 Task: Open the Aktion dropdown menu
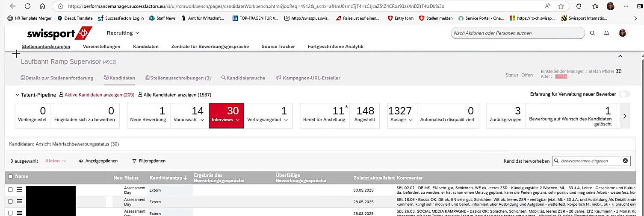(56, 161)
